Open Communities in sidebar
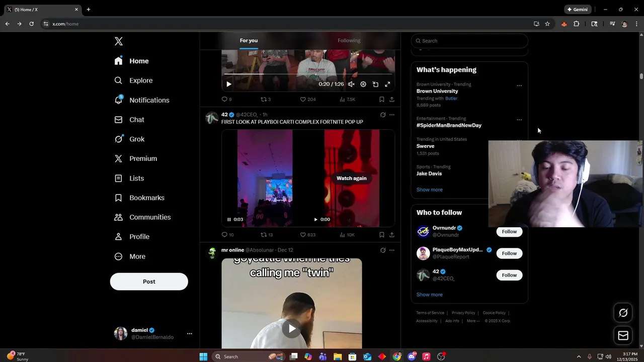The width and height of the screenshot is (644, 362). (x=142, y=217)
